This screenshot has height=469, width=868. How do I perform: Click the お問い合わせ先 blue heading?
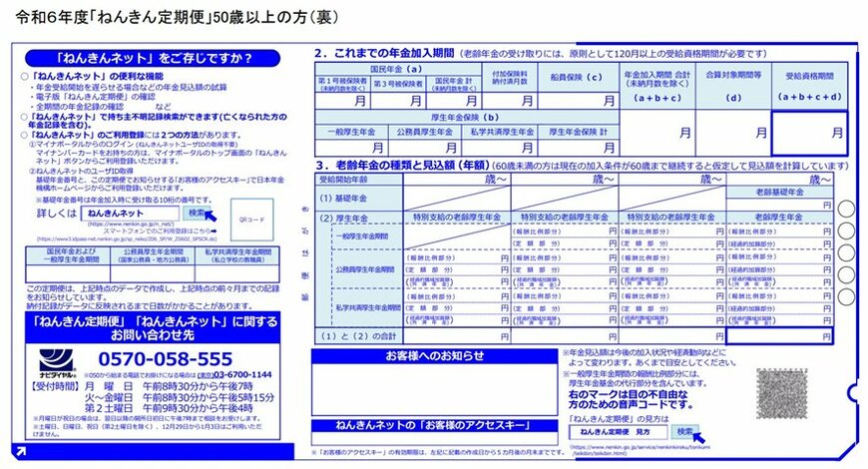[153, 328]
